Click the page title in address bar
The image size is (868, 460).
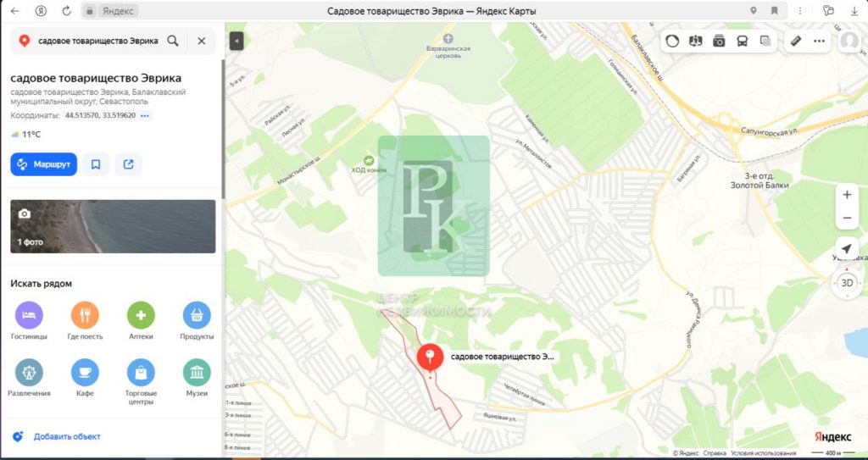431,11
